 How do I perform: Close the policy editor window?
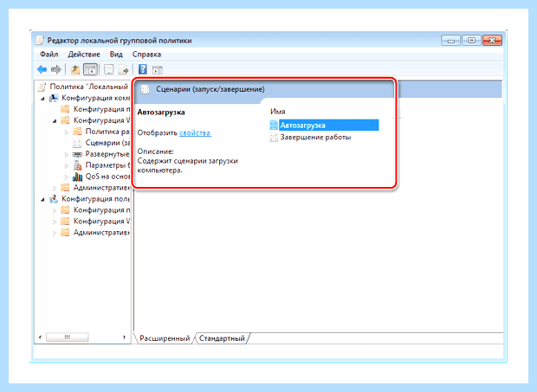492,41
